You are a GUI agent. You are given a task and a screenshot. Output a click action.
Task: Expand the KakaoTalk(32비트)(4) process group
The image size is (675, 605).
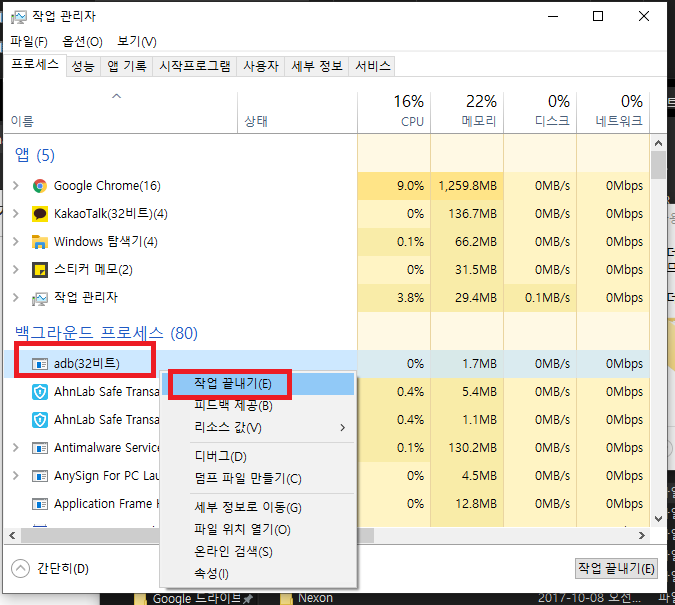pyautogui.click(x=15, y=214)
